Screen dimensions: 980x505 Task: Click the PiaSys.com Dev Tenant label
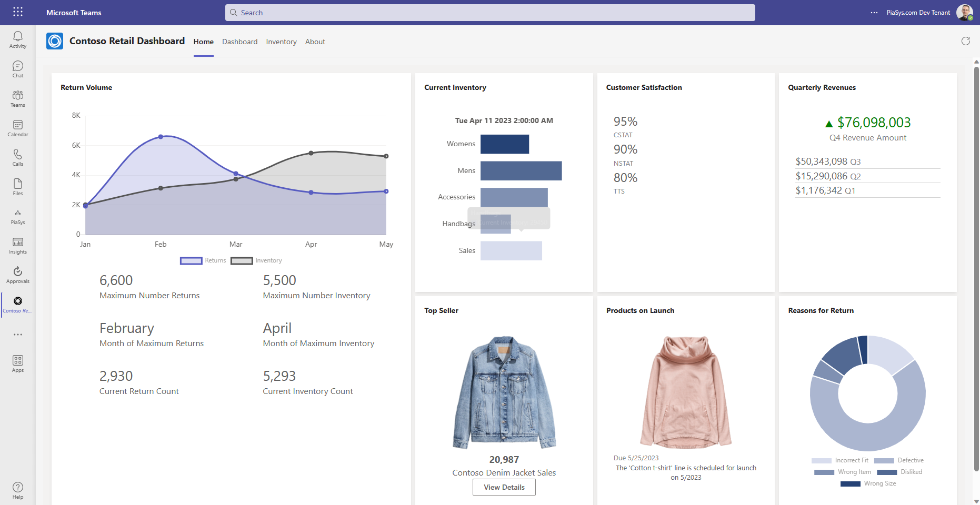tap(918, 13)
